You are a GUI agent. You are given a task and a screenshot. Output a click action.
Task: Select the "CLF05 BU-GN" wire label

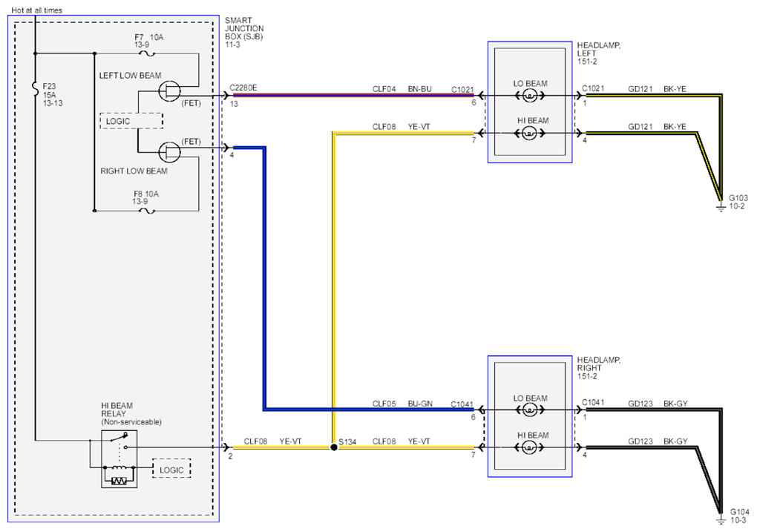(402, 404)
